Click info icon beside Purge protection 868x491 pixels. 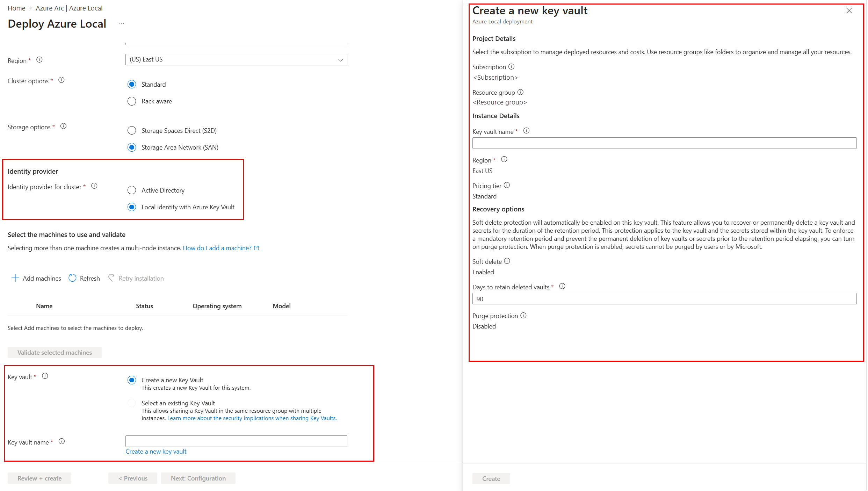pyautogui.click(x=523, y=316)
